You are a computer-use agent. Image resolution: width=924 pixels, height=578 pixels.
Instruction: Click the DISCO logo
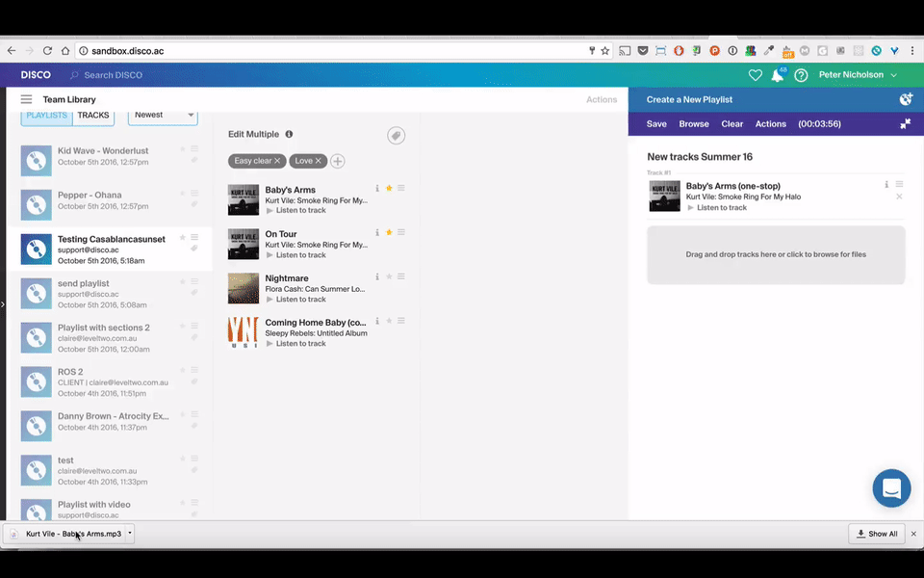[x=36, y=75]
